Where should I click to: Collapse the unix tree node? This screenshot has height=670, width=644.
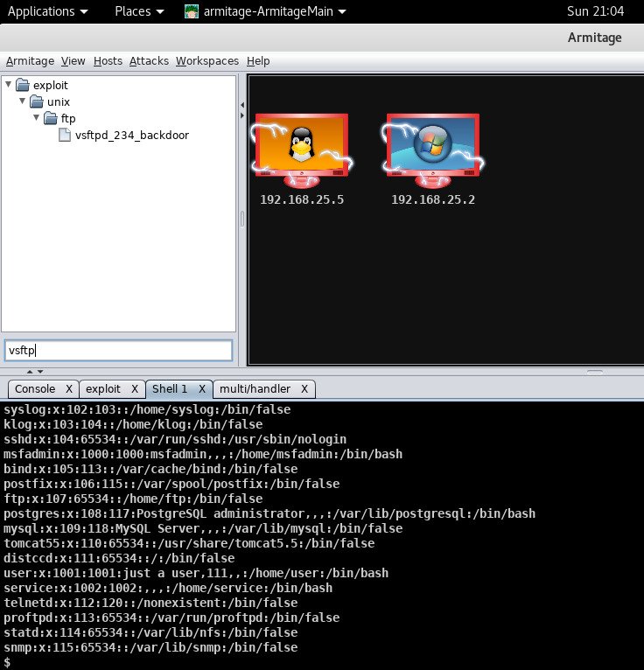tap(22, 101)
